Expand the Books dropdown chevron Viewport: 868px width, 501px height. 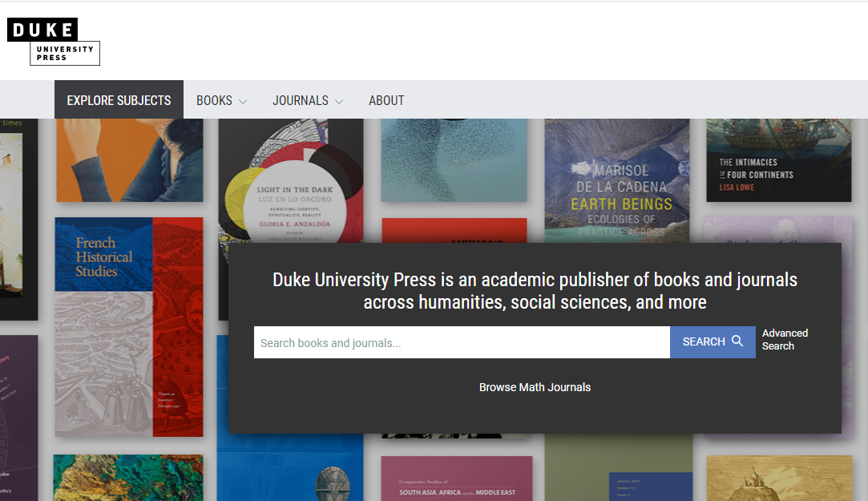point(243,101)
